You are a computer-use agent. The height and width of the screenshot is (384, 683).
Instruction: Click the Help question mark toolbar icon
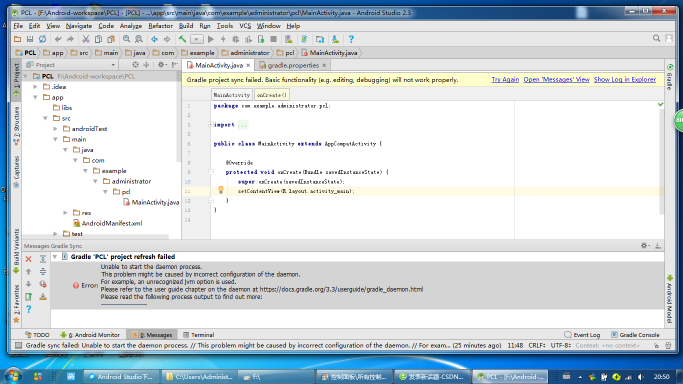pyautogui.click(x=351, y=39)
